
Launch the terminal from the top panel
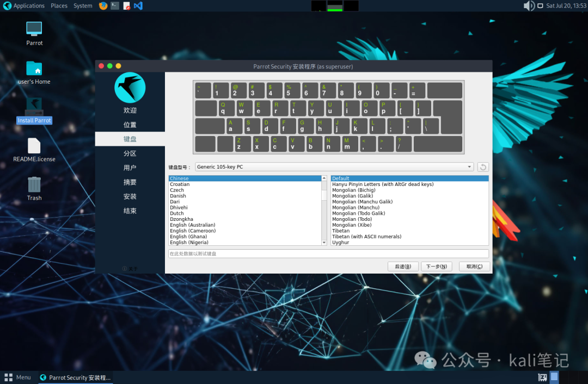115,5
